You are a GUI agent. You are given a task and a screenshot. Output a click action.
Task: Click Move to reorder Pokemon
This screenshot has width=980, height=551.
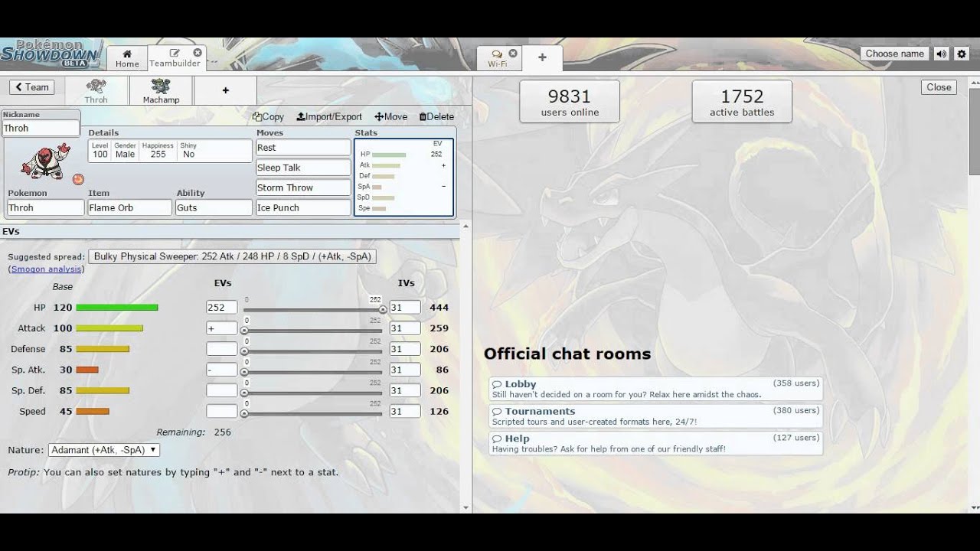point(390,117)
